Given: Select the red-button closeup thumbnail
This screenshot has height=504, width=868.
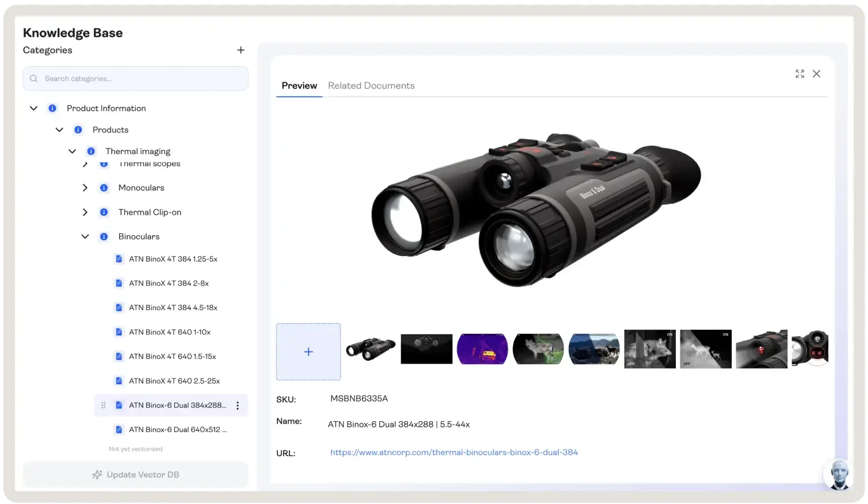Looking at the screenshot, I should click(761, 349).
